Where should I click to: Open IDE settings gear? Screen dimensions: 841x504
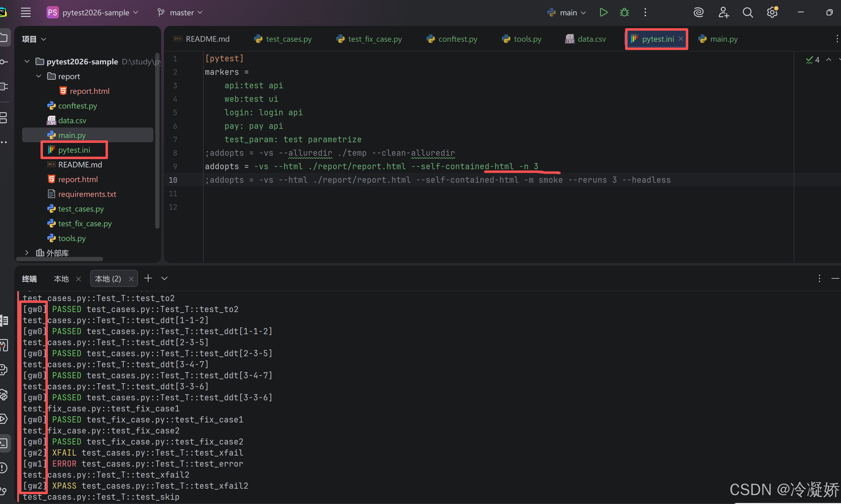772,13
